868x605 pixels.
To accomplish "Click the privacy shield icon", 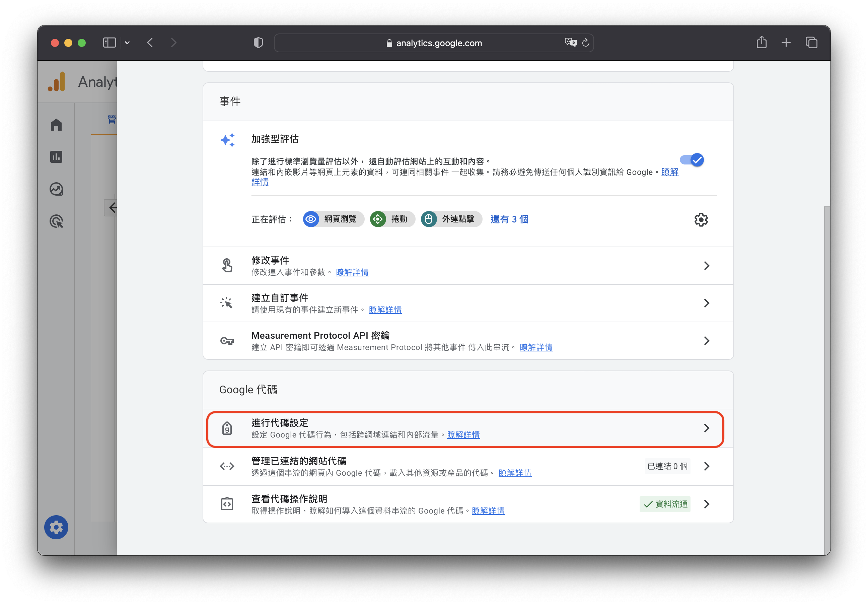I will pyautogui.click(x=258, y=42).
